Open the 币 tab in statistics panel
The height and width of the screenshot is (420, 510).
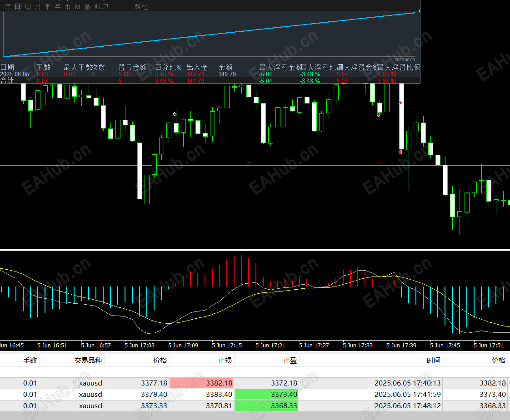67,7
